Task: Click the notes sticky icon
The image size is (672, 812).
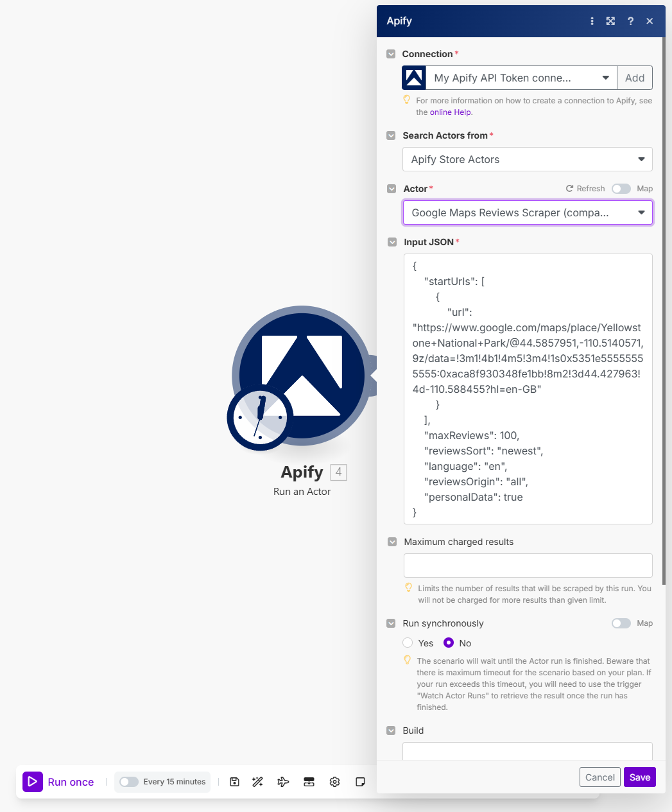Action: click(x=360, y=782)
